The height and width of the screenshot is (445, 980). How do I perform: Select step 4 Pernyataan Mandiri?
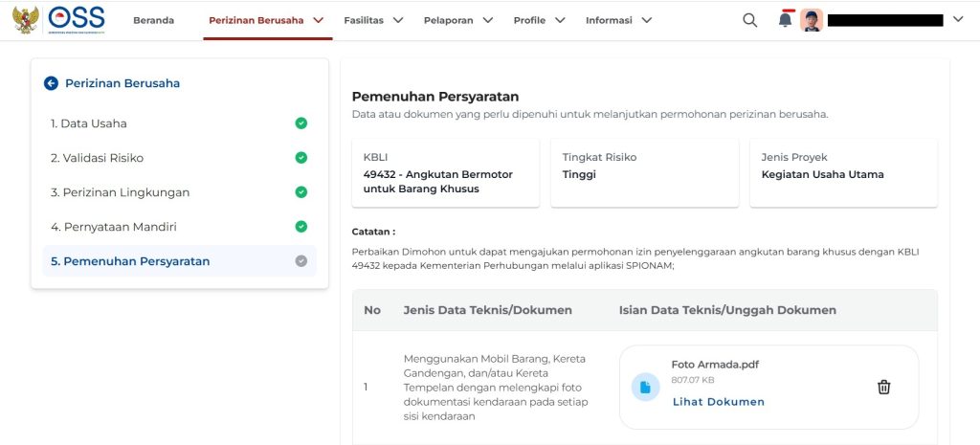113,227
